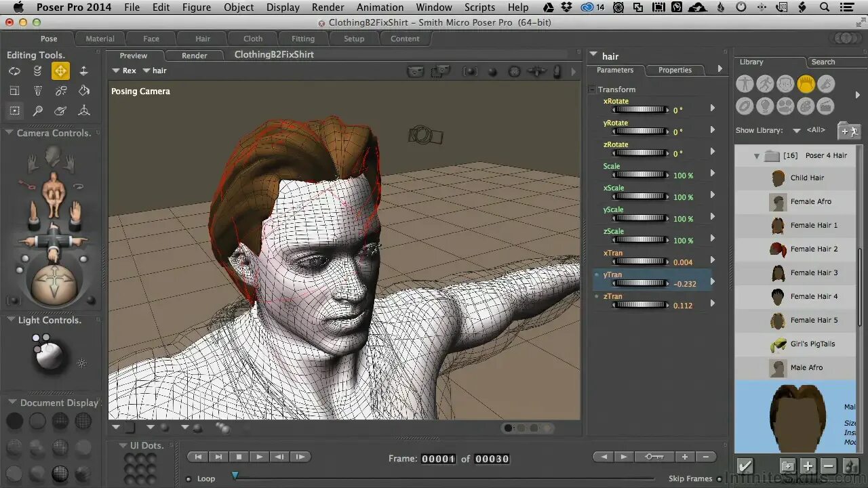Select the active Translate/Pull tool
The width and height of the screenshot is (868, 488).
tap(60, 71)
